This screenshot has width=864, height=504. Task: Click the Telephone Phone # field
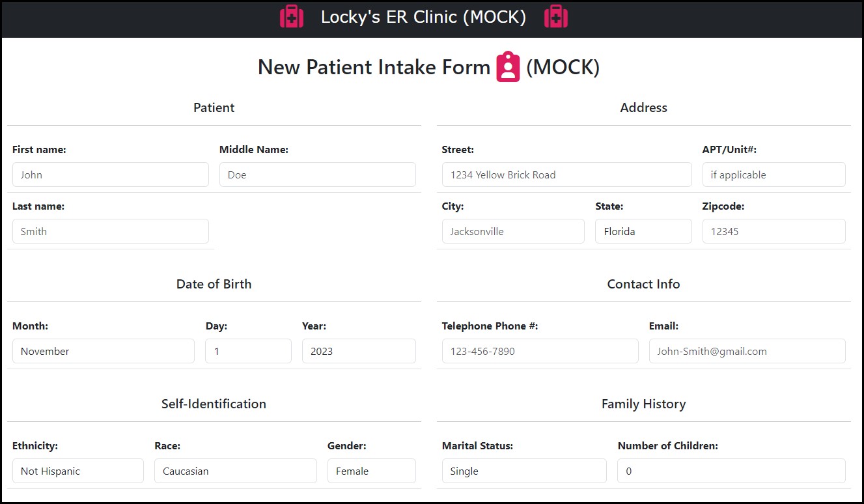coord(540,351)
